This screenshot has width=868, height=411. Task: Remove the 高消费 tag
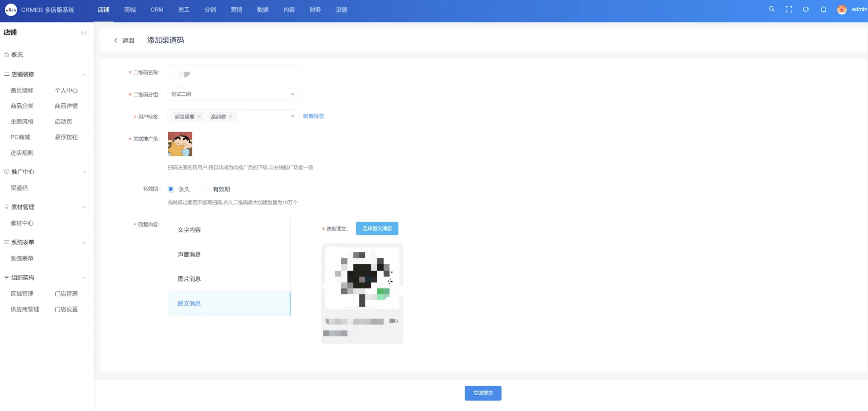coord(231,116)
